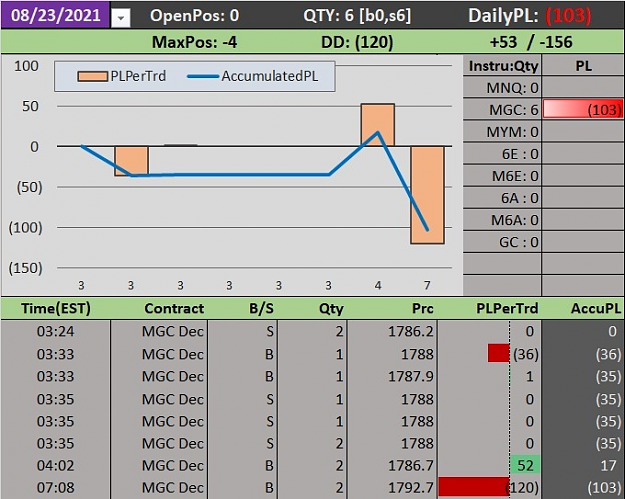
Task: Open the date dropdown arrow
Action: click(x=121, y=18)
